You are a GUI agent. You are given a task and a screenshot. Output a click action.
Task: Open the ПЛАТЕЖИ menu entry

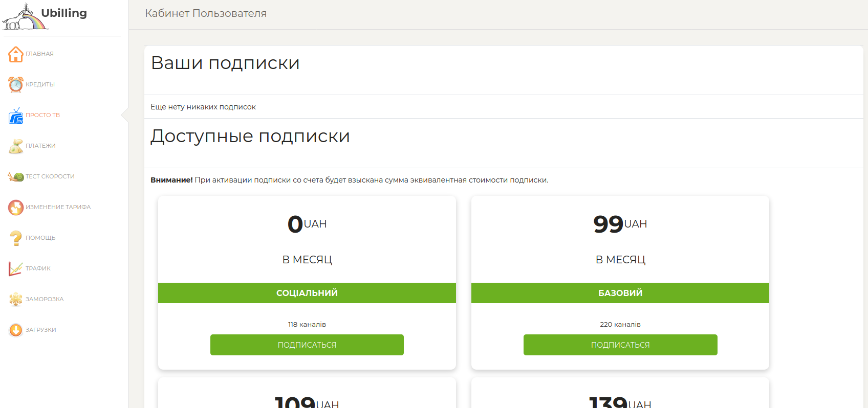tap(40, 146)
